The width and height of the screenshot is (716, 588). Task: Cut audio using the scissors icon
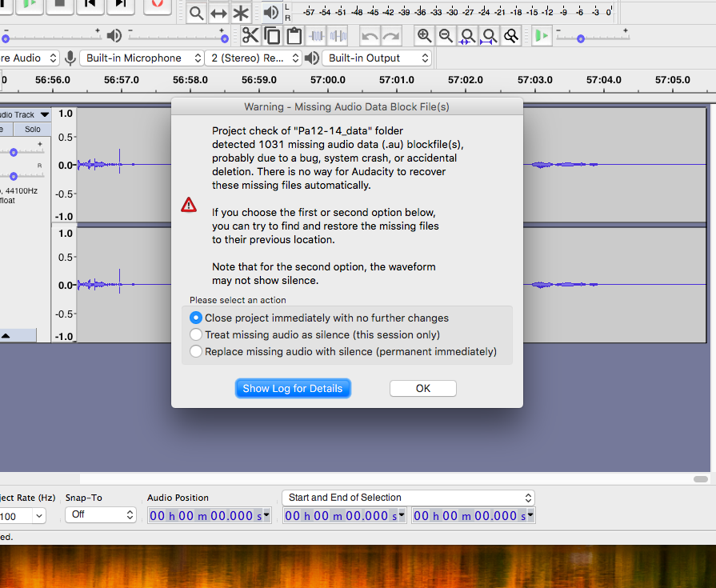coord(250,35)
